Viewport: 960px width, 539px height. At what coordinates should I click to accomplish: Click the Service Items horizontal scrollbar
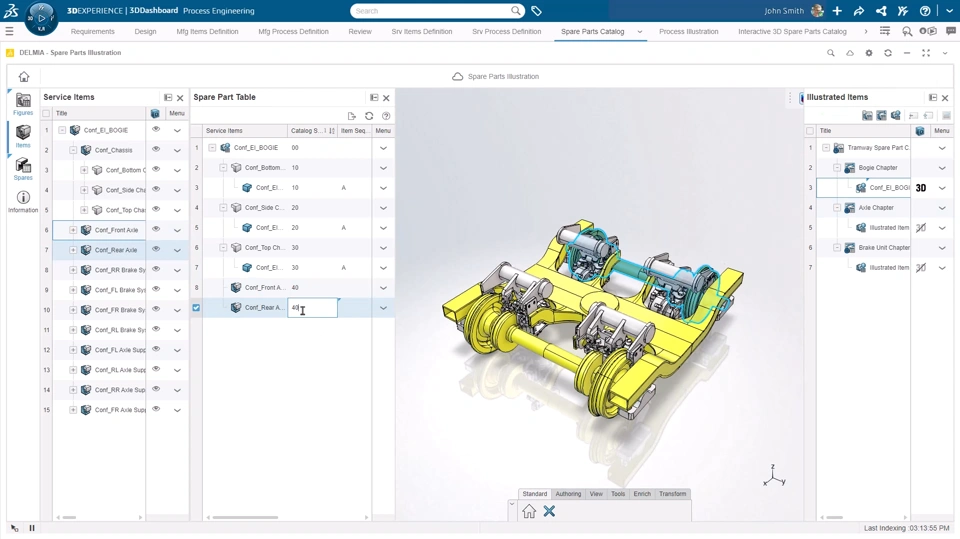(69, 518)
